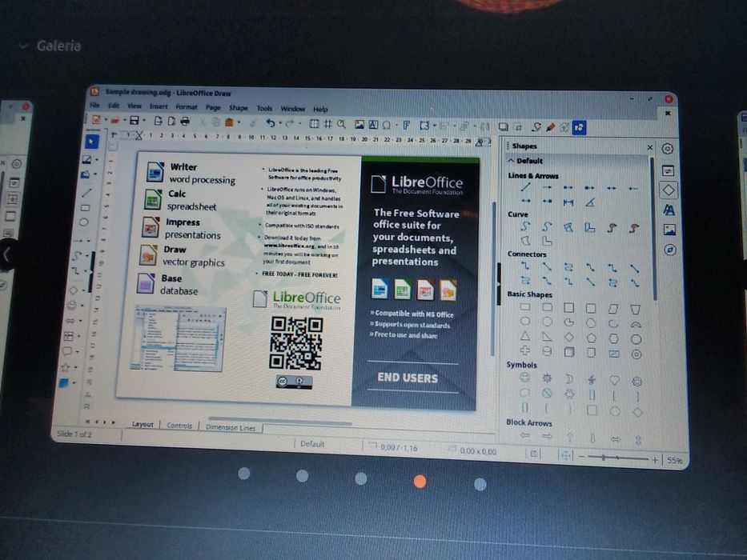This screenshot has width=747, height=560.
Task: Open the File menu
Action: [94, 105]
